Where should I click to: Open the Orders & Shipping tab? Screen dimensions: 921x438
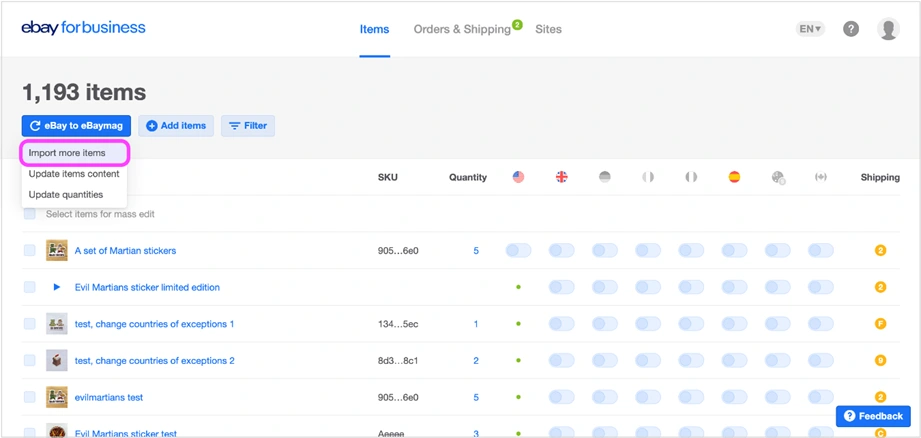click(x=462, y=29)
